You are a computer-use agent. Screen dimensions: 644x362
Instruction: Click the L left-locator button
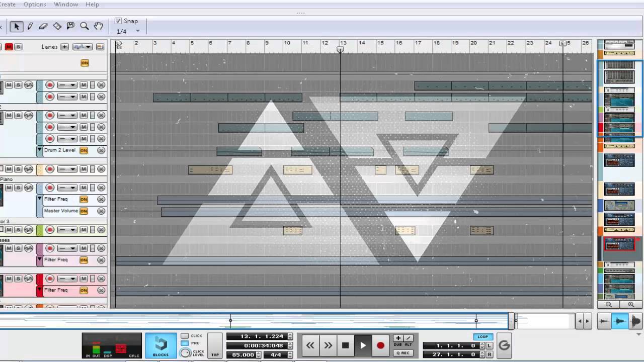tap(489, 346)
